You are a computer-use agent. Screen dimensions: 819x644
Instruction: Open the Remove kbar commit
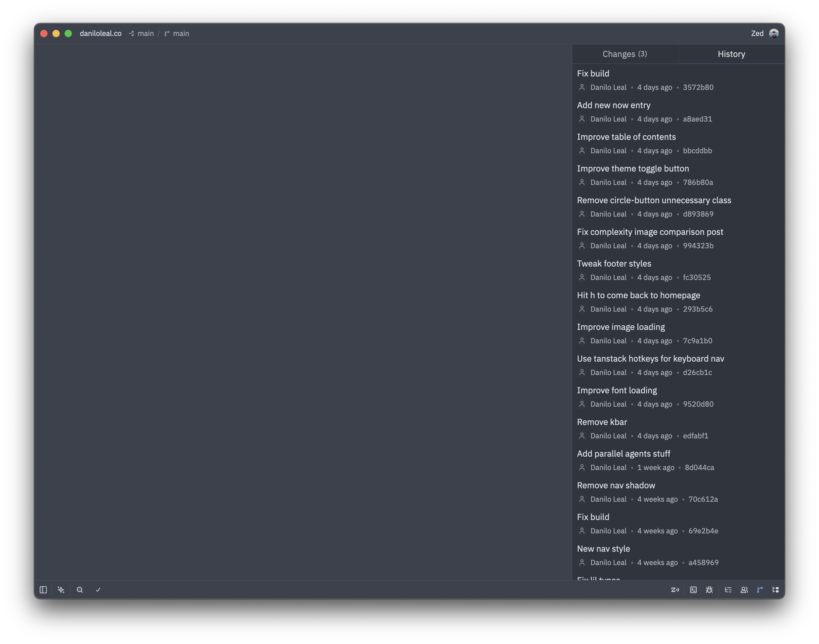click(x=678, y=428)
